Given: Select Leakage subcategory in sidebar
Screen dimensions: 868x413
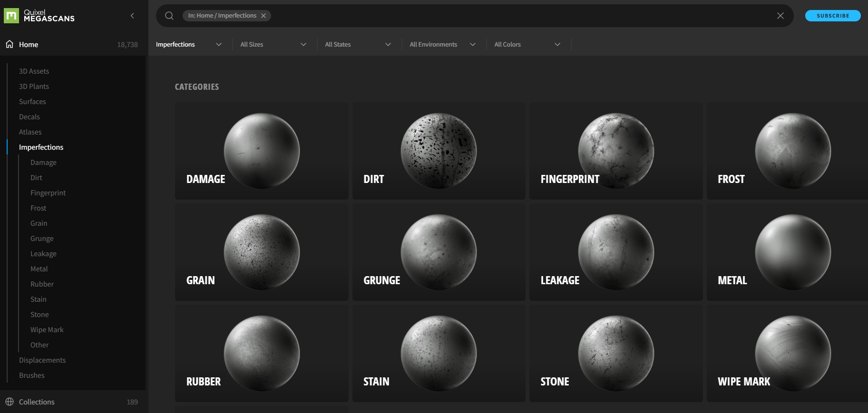Looking at the screenshot, I should [x=43, y=253].
